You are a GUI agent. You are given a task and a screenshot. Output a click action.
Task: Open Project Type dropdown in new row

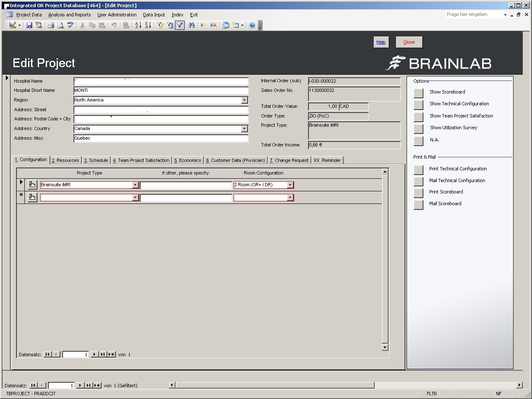(135, 198)
